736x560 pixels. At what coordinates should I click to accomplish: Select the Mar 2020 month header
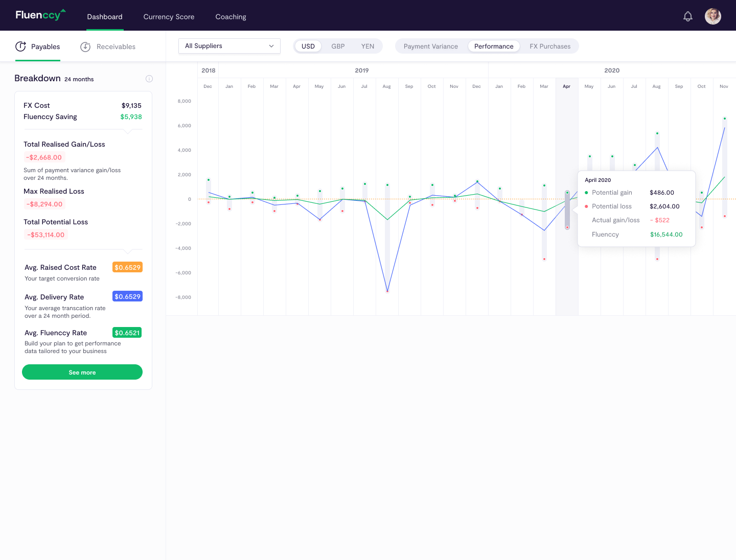tap(544, 86)
